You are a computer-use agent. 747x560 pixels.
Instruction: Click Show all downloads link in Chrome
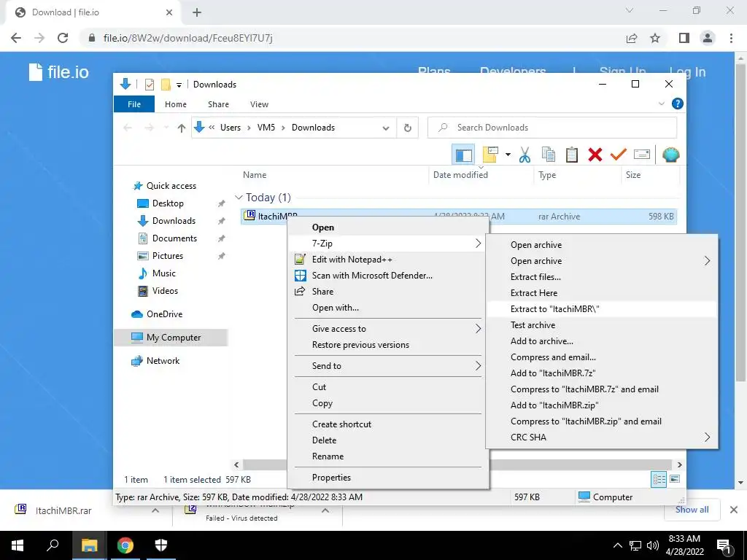(692, 510)
